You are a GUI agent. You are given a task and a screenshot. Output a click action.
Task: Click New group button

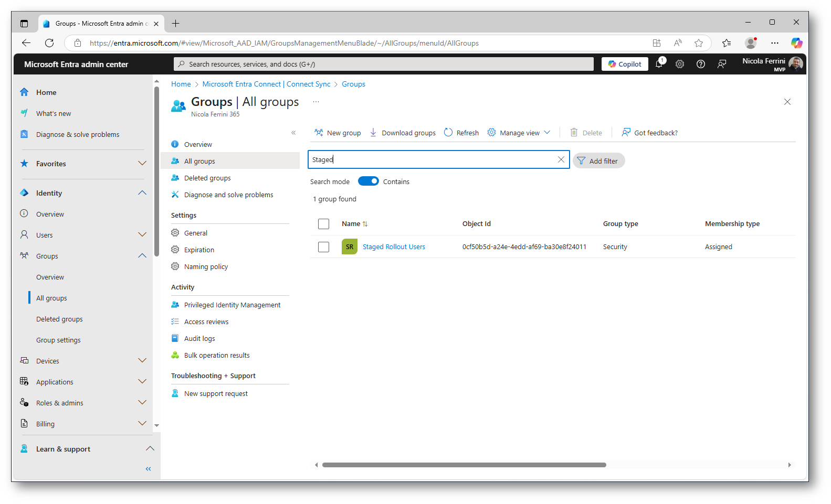pyautogui.click(x=338, y=133)
